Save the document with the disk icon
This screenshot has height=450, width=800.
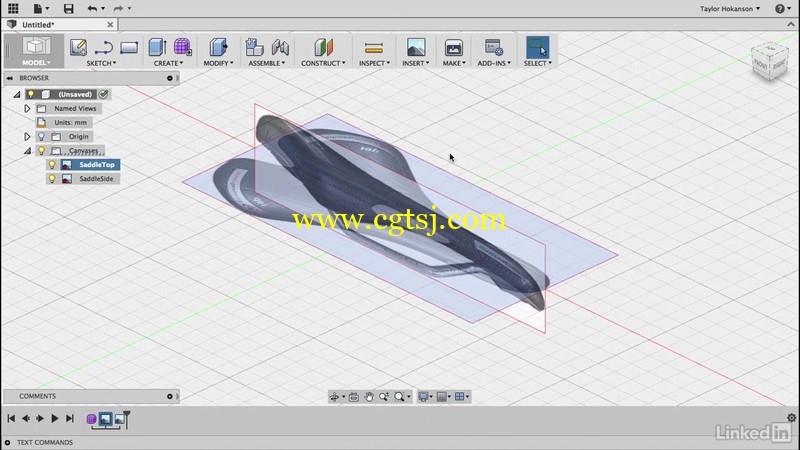tap(68, 8)
